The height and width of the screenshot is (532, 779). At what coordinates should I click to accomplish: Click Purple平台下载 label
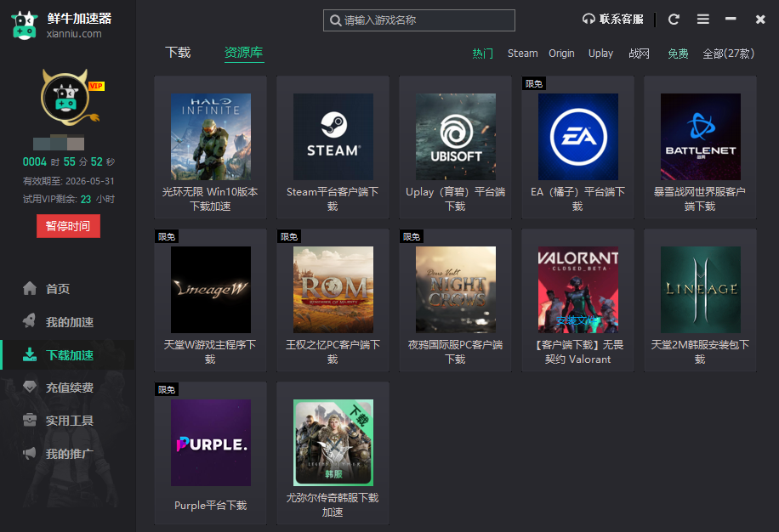(210, 505)
